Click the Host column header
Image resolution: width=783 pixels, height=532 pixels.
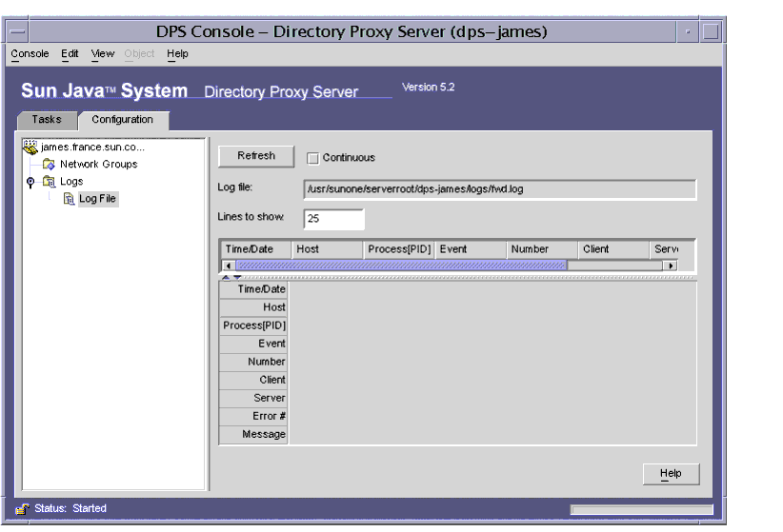tap(327, 249)
